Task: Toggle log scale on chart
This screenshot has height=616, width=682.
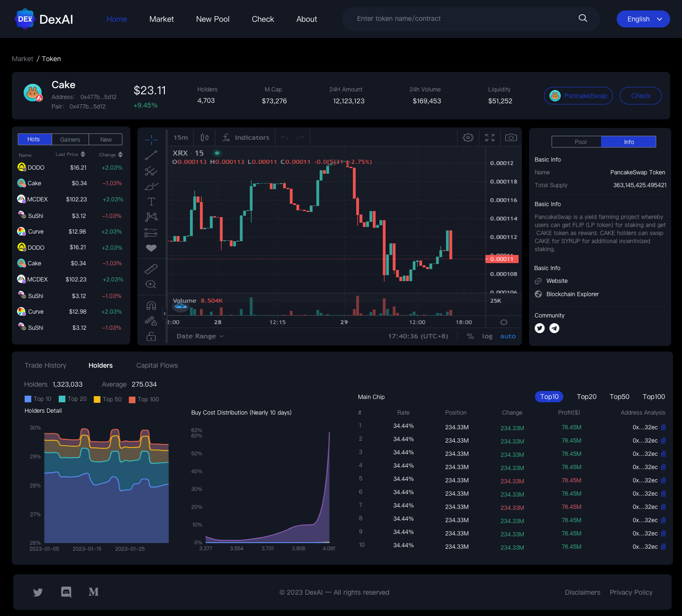Action: (487, 336)
